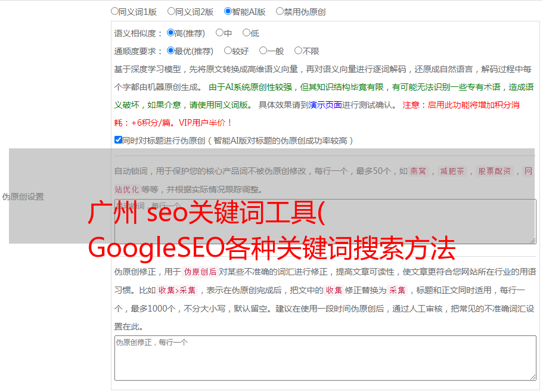Set 语义相似度 to 低
This screenshot has height=392, width=543.
pyautogui.click(x=246, y=33)
